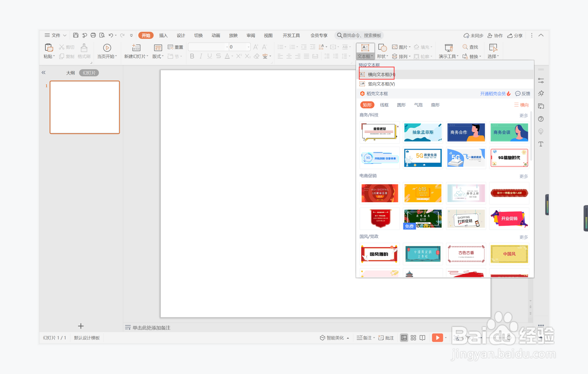Click the Find magnifier button
588x374 pixels.
coord(470,47)
